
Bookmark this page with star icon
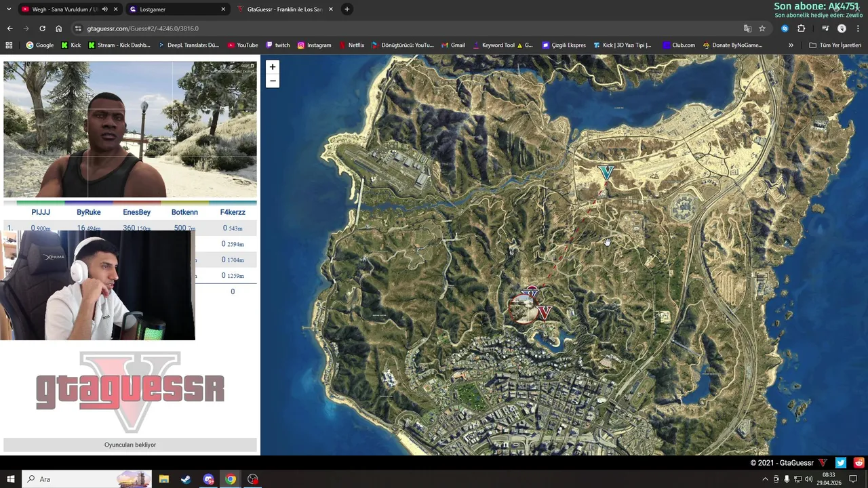click(x=762, y=28)
